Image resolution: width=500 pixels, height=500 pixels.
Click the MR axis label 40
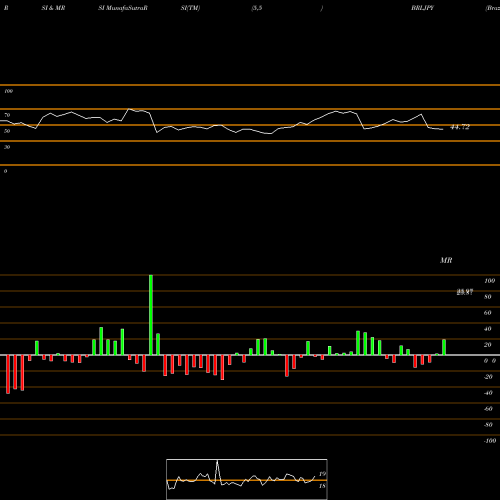(x=488, y=329)
